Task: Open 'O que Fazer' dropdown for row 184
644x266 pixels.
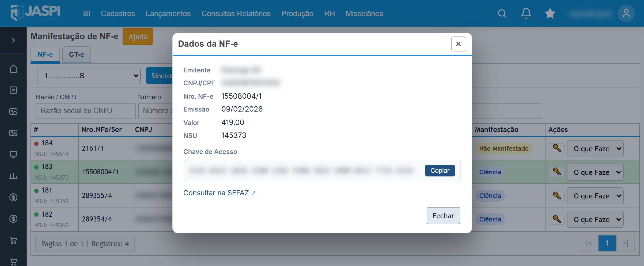Action: pos(595,149)
